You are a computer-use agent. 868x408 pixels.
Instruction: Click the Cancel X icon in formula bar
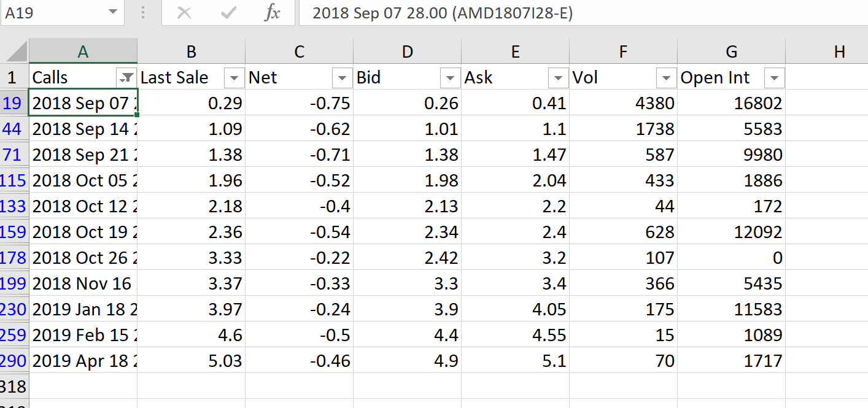[x=184, y=13]
